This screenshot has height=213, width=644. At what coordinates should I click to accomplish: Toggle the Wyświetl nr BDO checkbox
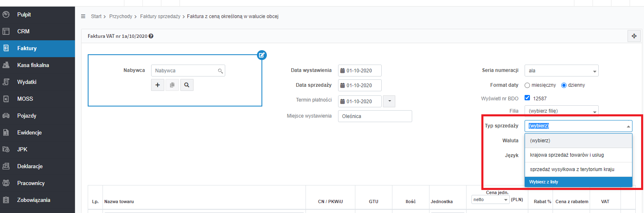[527, 98]
